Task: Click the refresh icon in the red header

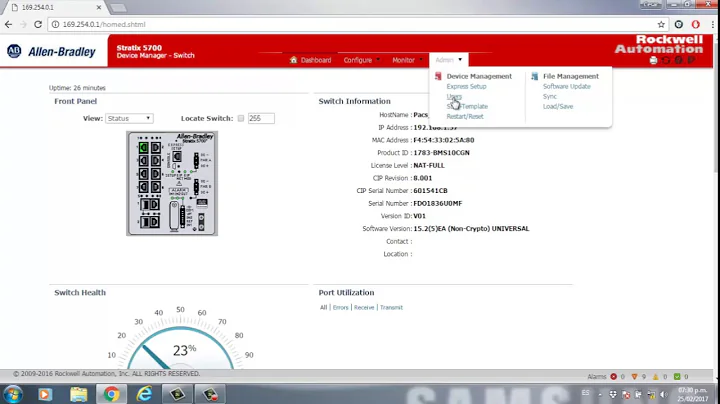Action: (666, 60)
